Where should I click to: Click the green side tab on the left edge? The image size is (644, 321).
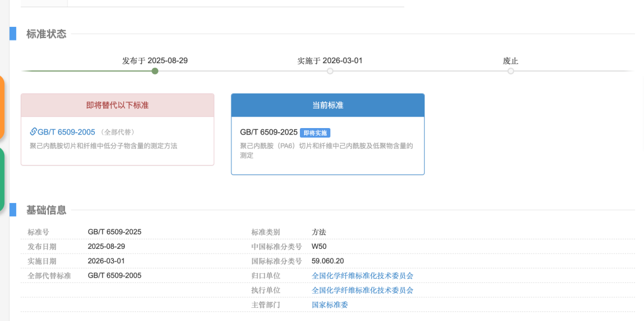pos(2,180)
